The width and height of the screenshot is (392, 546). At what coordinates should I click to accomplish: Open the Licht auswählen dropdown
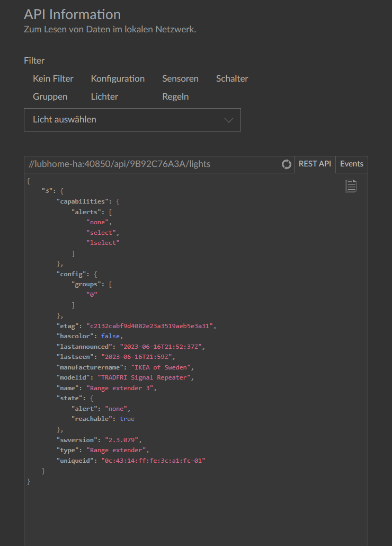pyautogui.click(x=132, y=120)
